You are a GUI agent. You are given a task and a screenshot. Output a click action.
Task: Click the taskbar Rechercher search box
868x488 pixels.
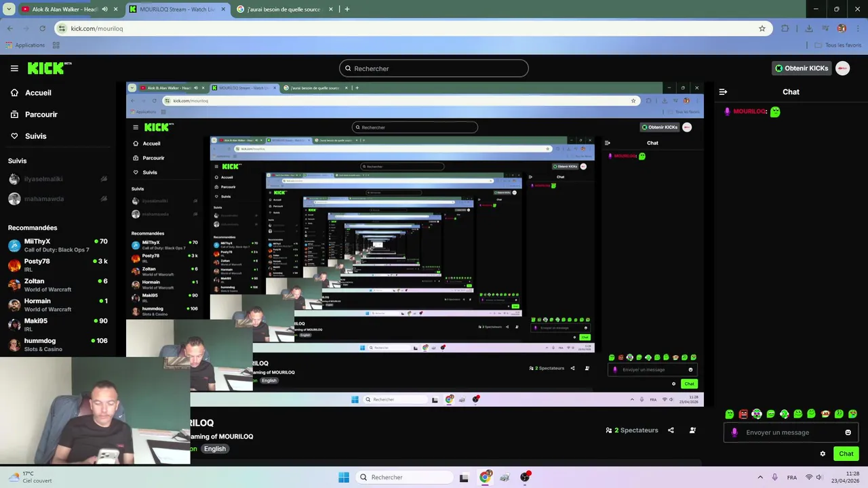(x=404, y=477)
